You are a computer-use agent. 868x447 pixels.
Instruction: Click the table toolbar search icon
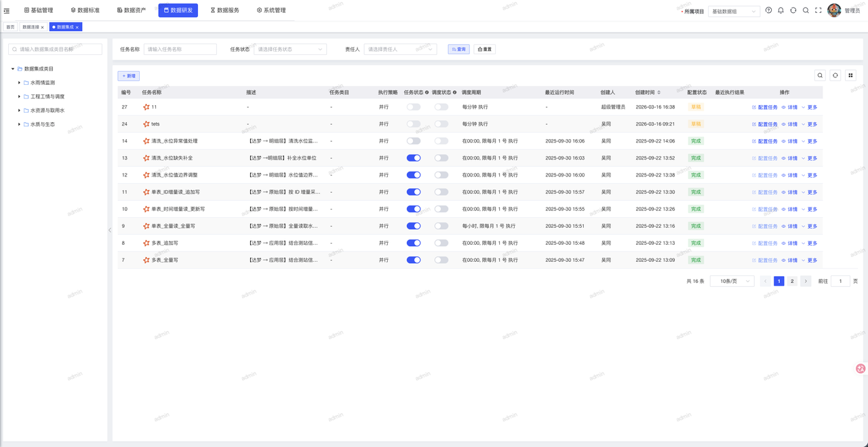tap(820, 75)
